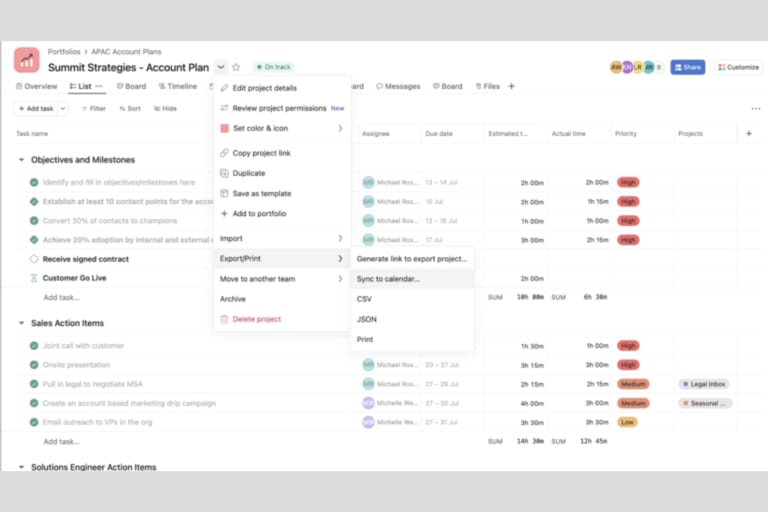Click the Add task button
The image size is (768, 512).
click(36, 108)
